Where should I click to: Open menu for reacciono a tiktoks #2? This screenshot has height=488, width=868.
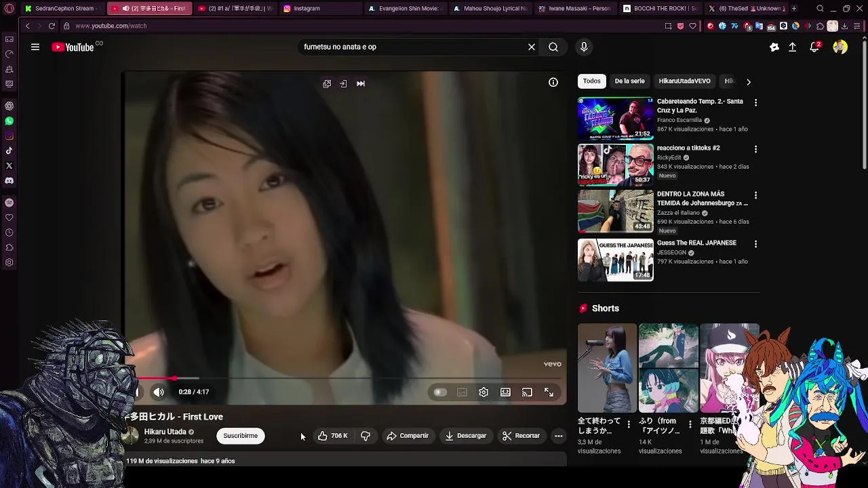755,149
